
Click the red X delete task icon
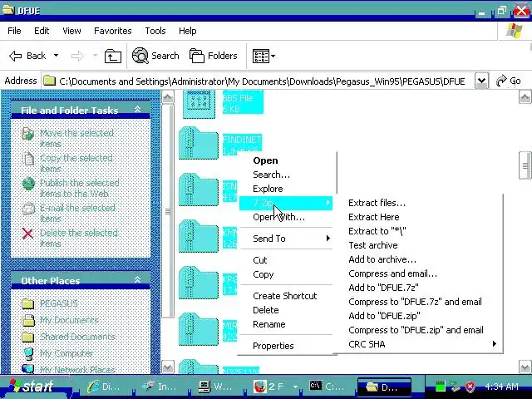click(27, 234)
